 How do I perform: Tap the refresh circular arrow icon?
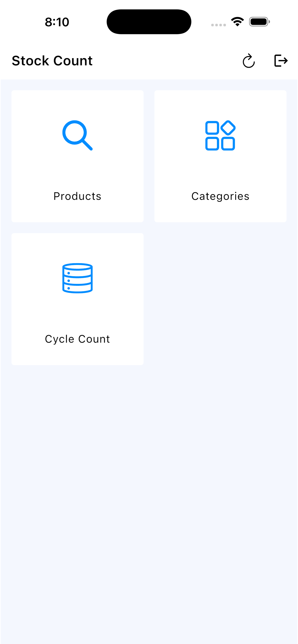pos(249,61)
